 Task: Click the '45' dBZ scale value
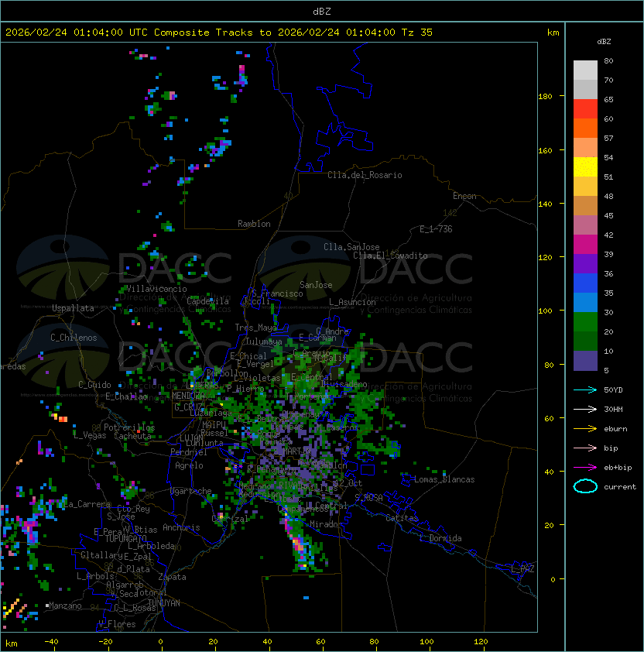[608, 215]
